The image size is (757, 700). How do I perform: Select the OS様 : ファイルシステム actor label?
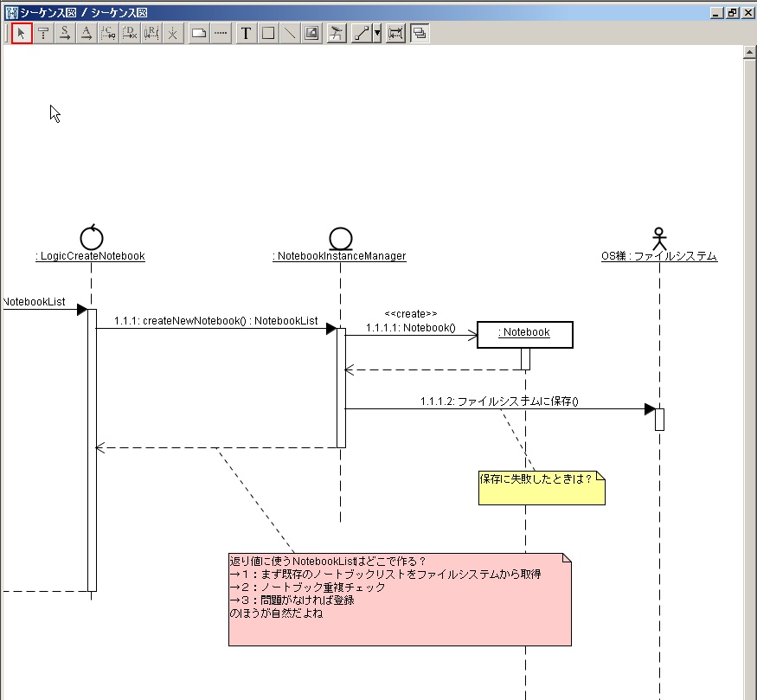click(659, 256)
